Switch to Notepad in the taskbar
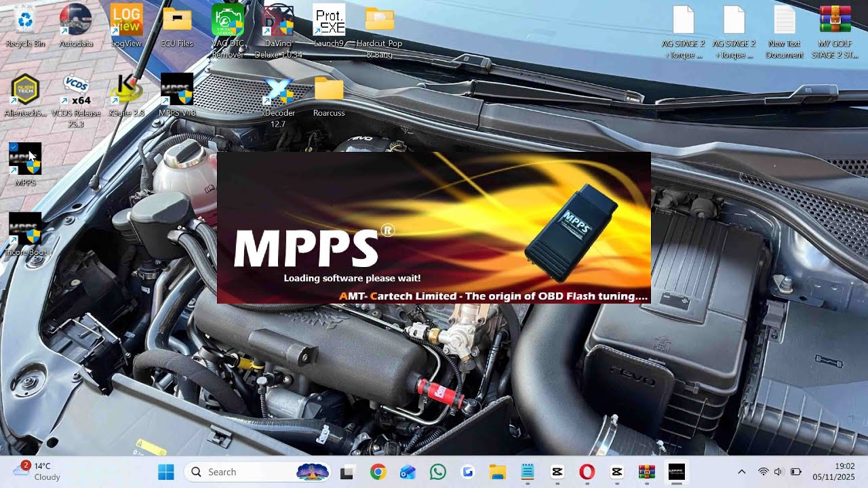This screenshot has width=868, height=488. coord(527,472)
